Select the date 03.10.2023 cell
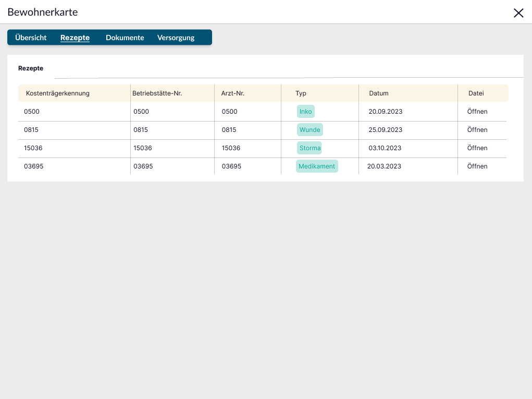Viewport: 532px width, 399px height. pos(385,148)
